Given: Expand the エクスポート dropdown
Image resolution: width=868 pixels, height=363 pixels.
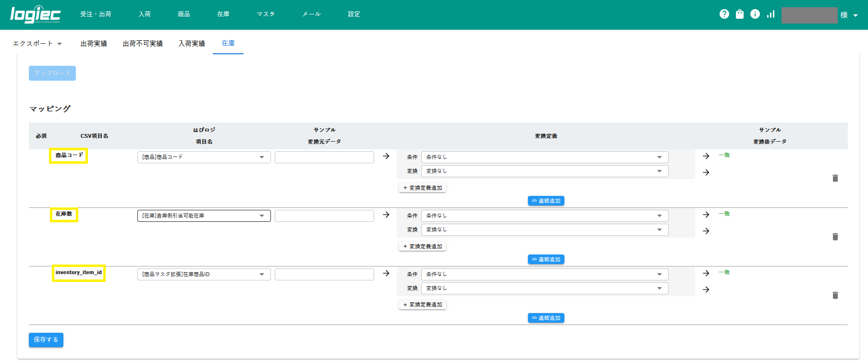Looking at the screenshot, I should pos(37,44).
